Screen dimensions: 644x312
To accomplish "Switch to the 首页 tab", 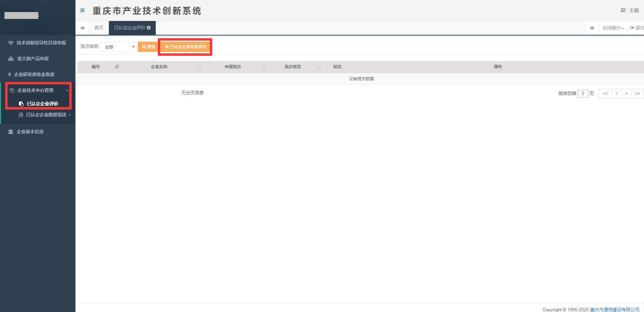I will (99, 28).
